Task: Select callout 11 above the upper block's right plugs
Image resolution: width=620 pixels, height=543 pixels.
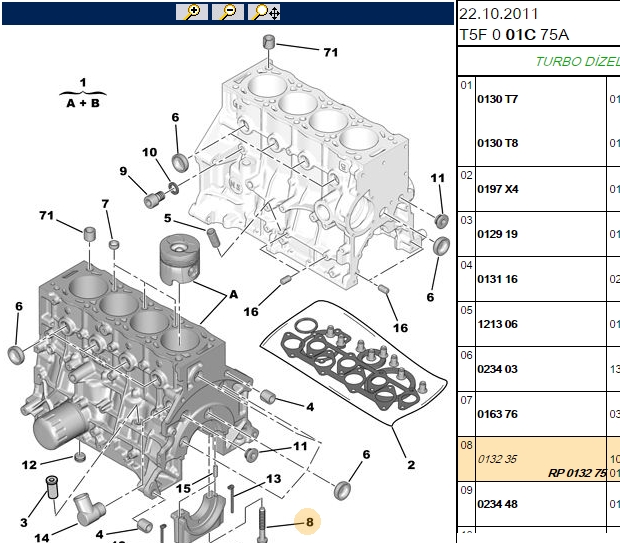Action: (x=438, y=178)
